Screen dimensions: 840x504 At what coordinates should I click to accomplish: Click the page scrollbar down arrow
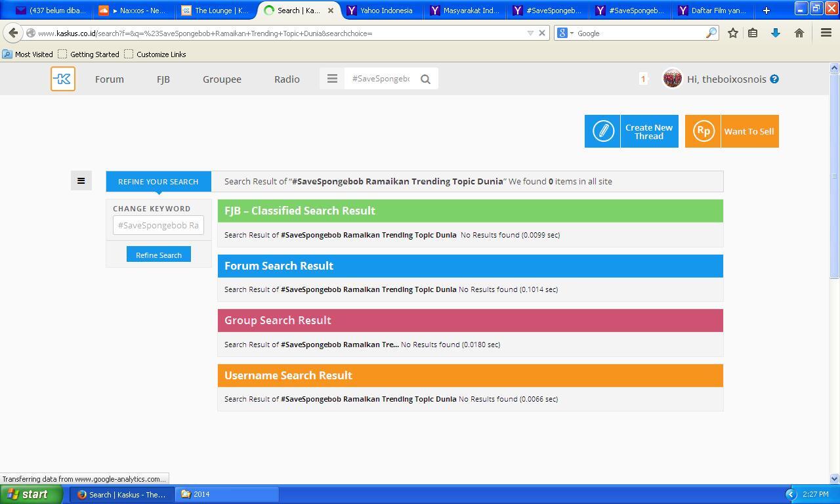point(835,479)
